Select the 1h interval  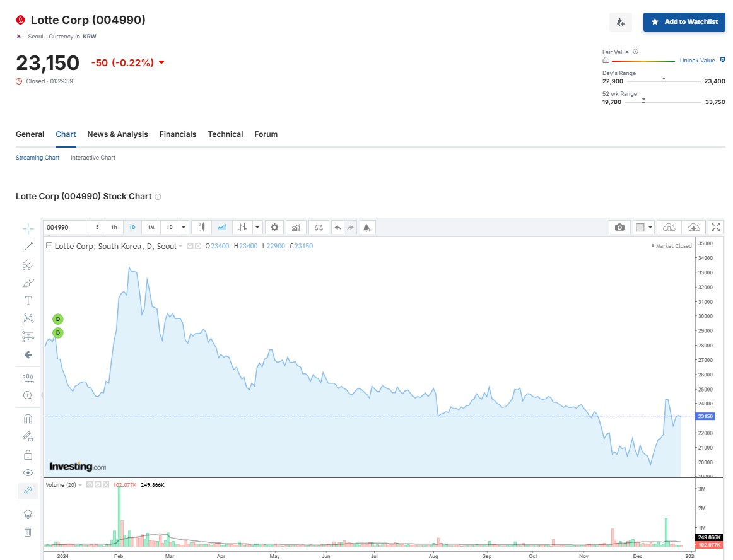tap(114, 227)
